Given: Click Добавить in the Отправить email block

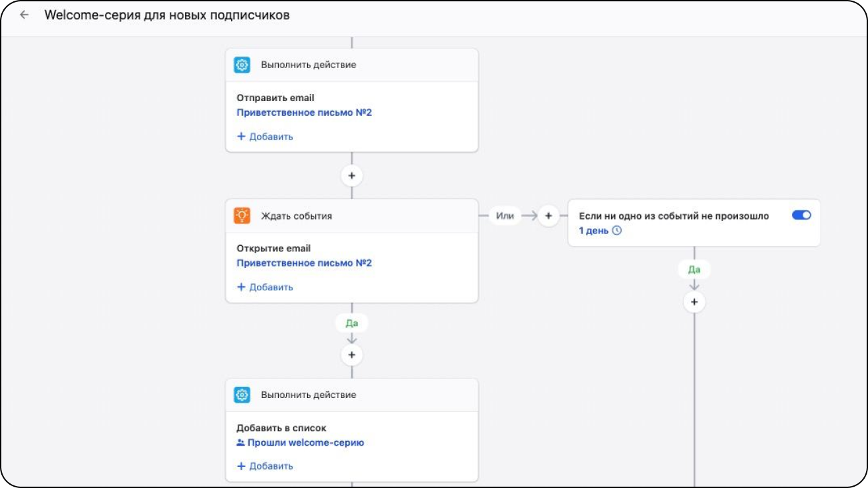Looking at the screenshot, I should pyautogui.click(x=265, y=137).
